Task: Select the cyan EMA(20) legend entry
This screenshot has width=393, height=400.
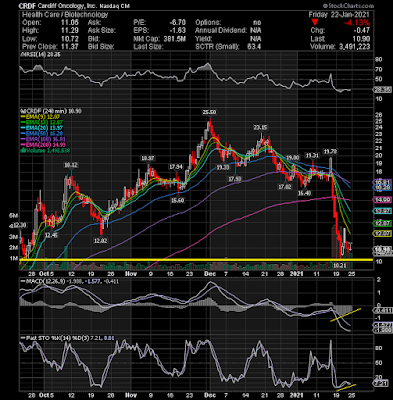Action: click(42, 128)
